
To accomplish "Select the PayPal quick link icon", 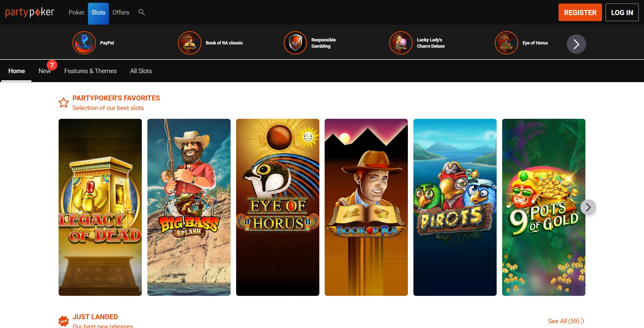I will point(84,42).
